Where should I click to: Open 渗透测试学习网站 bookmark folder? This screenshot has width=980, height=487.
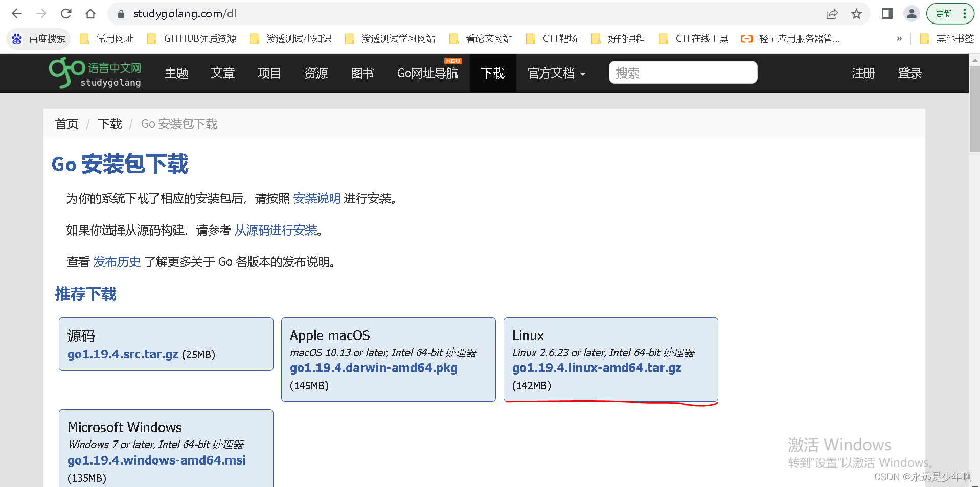pos(390,39)
